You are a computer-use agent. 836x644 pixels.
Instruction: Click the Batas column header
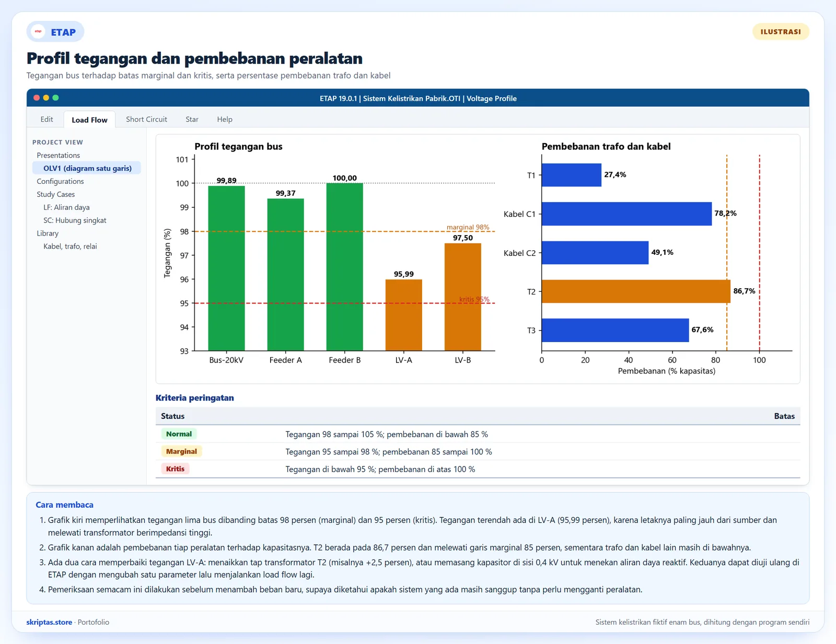point(784,416)
